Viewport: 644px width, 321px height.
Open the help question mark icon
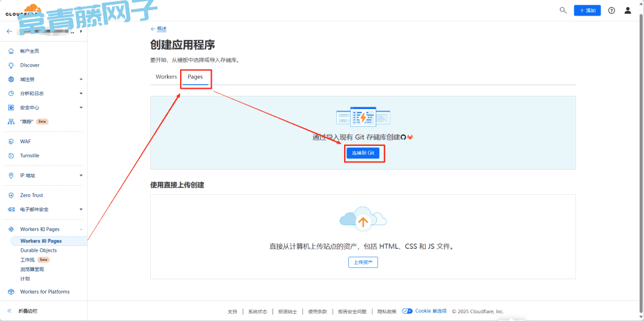coord(612,11)
